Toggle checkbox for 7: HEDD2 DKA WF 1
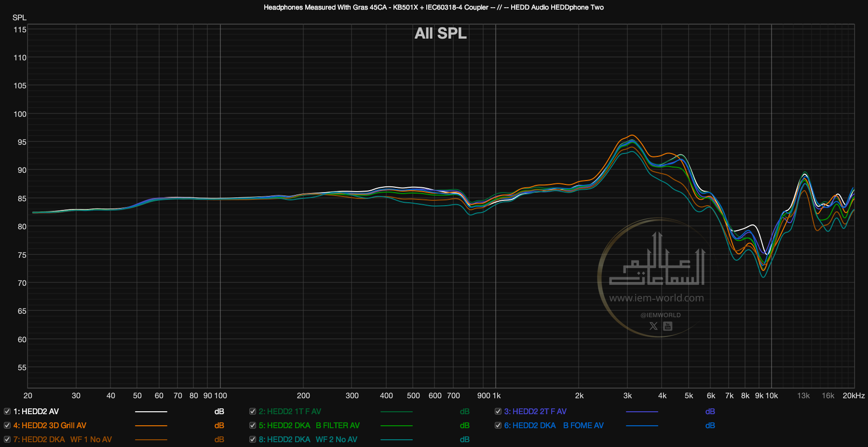The image size is (868, 447). coord(7,439)
